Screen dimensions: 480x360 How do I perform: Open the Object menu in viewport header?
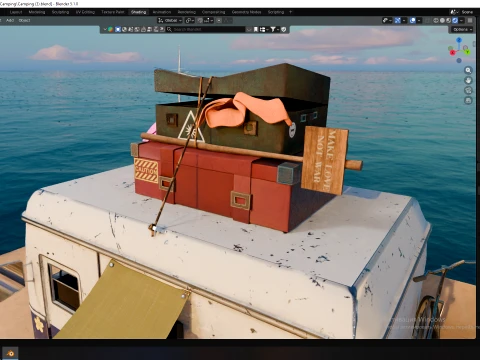pyautogui.click(x=24, y=20)
